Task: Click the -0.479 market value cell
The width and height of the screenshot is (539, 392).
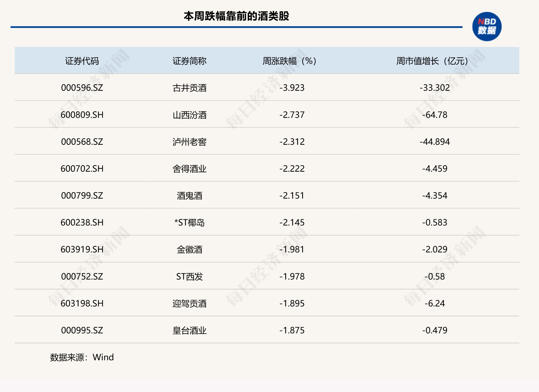Action: point(435,330)
